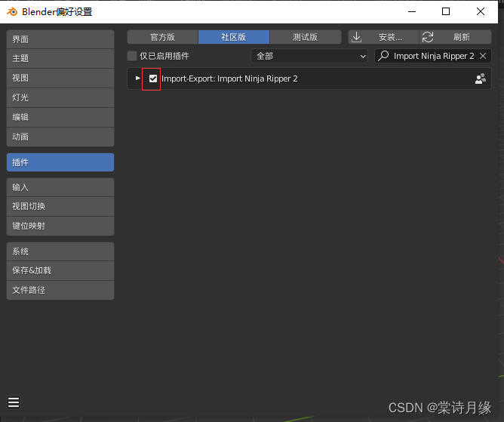Close the Blender preferences window
Viewport: 504px width, 422px height.
tap(481, 11)
